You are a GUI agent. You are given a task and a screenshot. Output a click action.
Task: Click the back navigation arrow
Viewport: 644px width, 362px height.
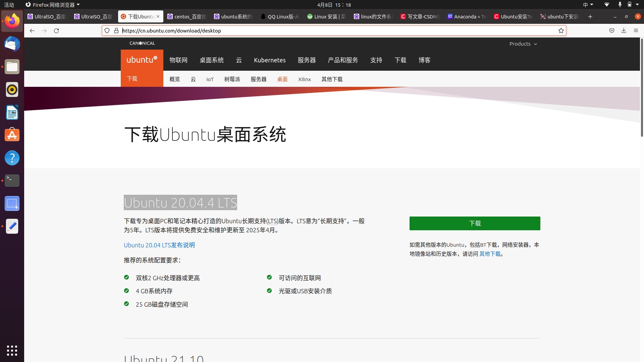point(32,31)
